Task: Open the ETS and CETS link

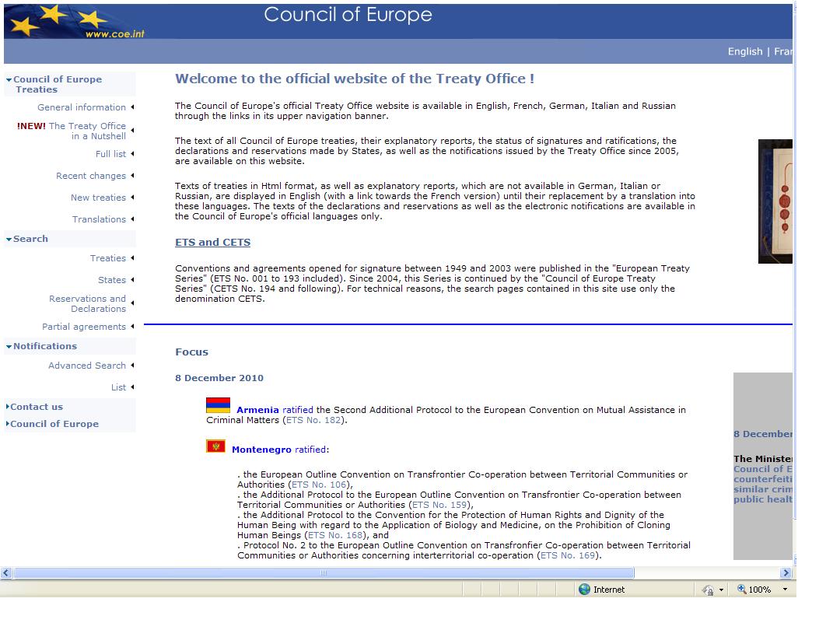Action: 212,243
